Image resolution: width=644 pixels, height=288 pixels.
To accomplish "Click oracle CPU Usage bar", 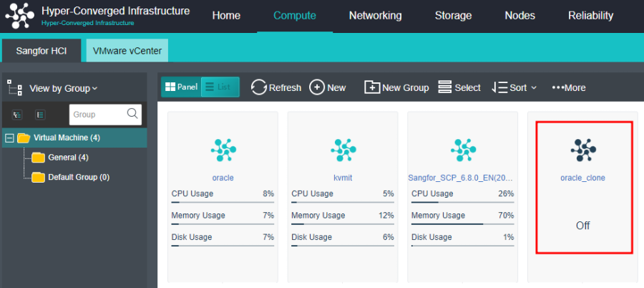I will coord(223,203).
